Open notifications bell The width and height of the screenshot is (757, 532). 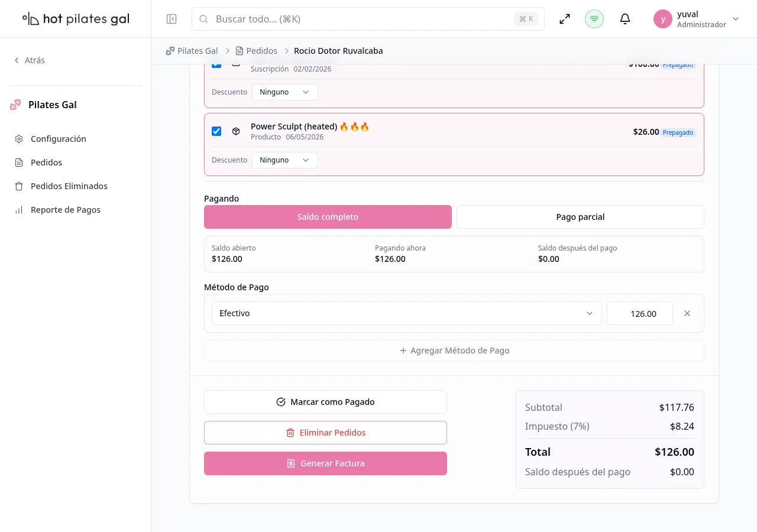pyautogui.click(x=625, y=19)
